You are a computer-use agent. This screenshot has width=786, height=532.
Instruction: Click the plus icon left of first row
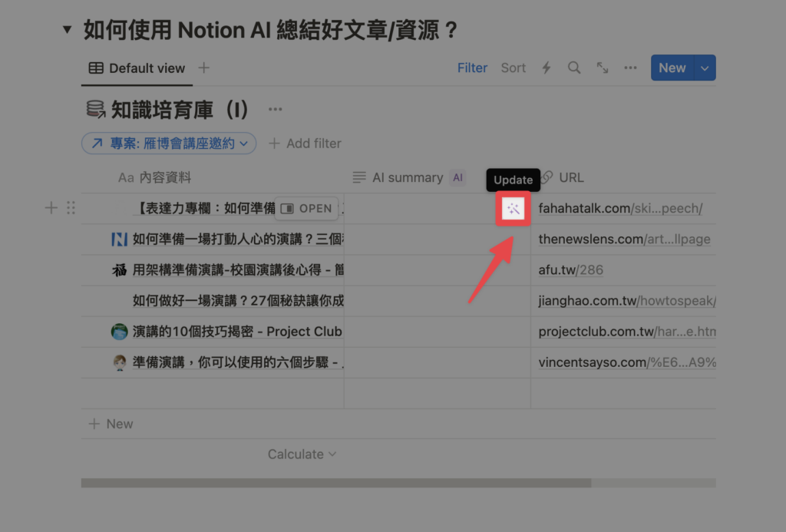click(51, 207)
